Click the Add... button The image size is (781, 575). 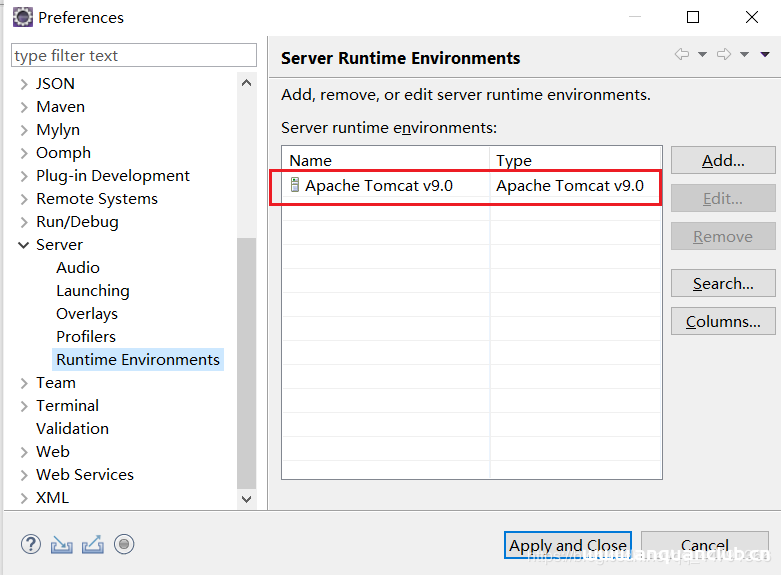[x=723, y=161]
